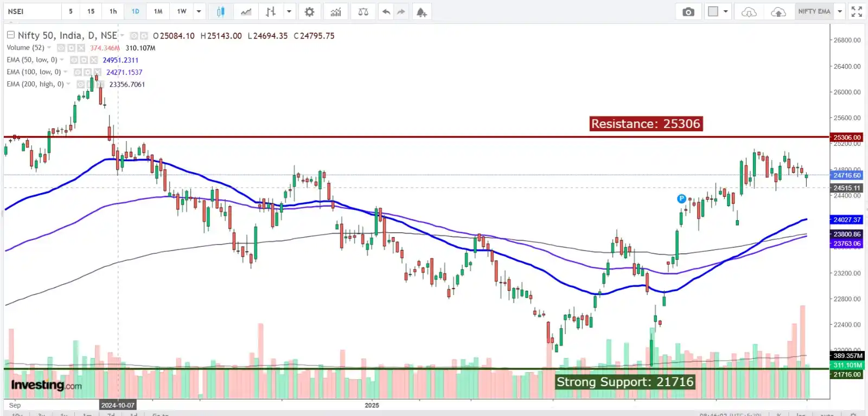The image size is (868, 416).
Task: Open the indicators icon in toolbar
Action: (x=336, y=11)
